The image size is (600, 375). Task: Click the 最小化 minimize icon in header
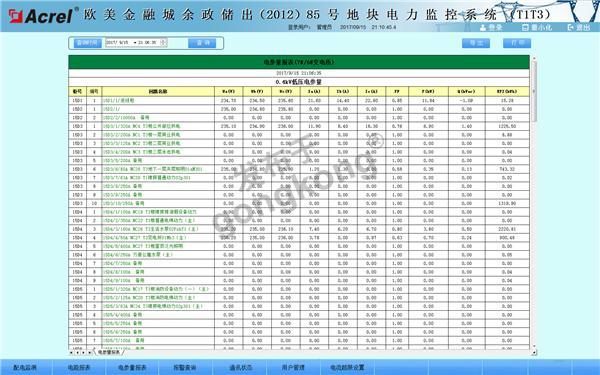coord(525,28)
